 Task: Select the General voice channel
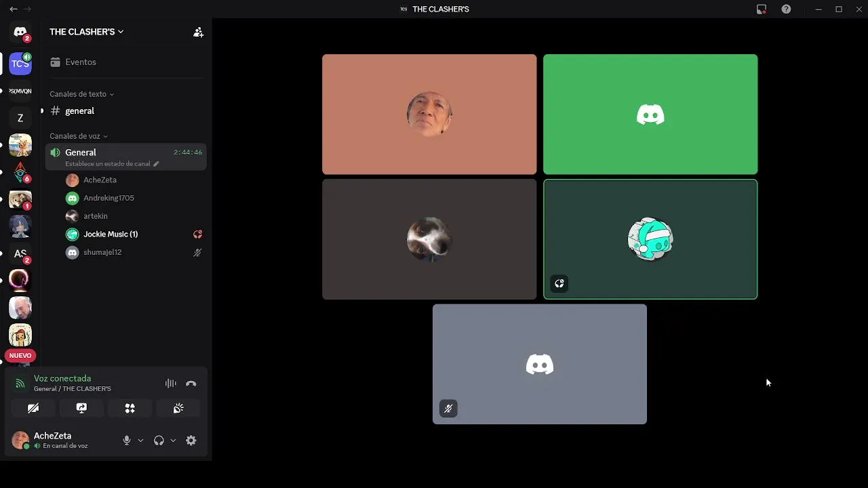pos(125,157)
